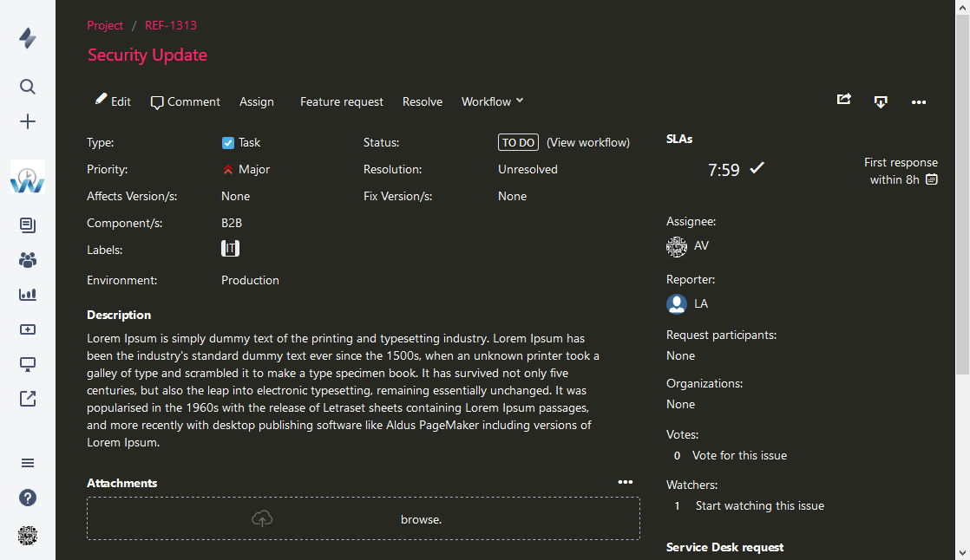The image size is (970, 560).
Task: Click the vertical page scrollbar
Action: coord(962,280)
